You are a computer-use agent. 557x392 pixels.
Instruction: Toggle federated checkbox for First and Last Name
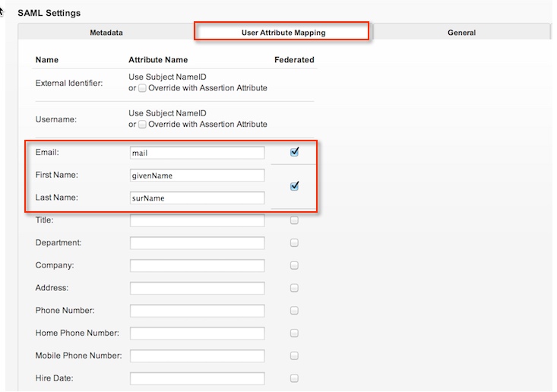294,186
